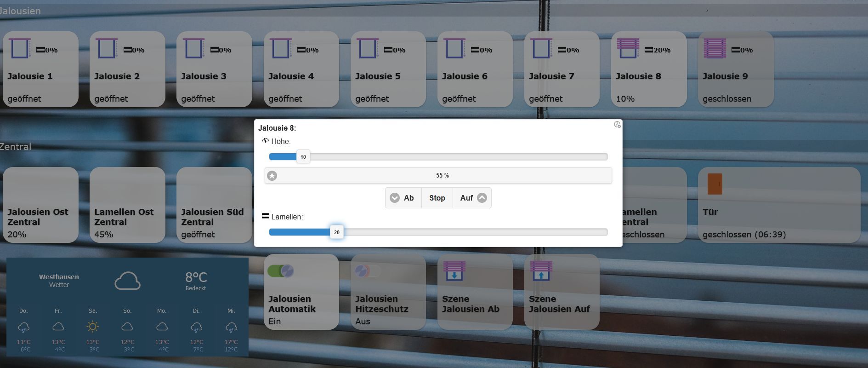
Task: Click Friday's cloud forecast icon
Action: (58, 327)
